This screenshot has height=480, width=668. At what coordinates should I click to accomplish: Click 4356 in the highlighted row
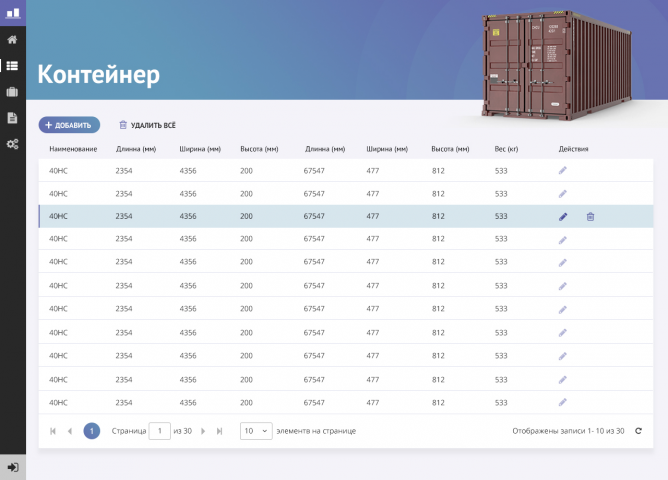(188, 216)
